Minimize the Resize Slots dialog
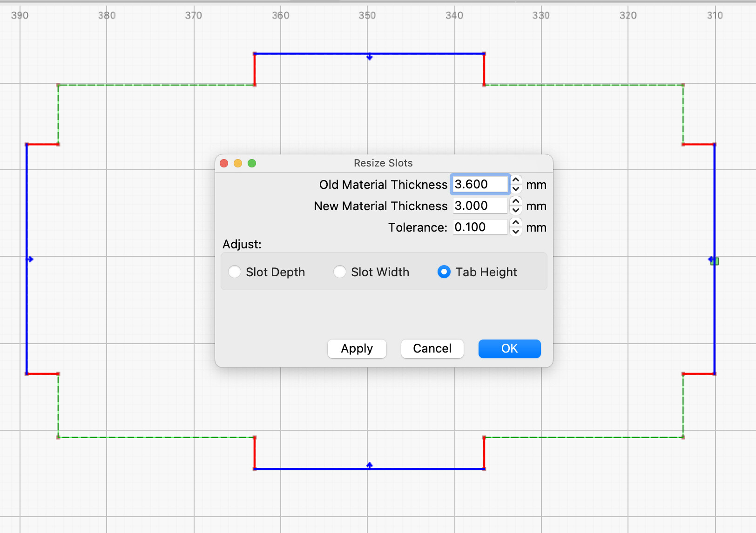Screen dimensions: 756x533 pyautogui.click(x=238, y=163)
